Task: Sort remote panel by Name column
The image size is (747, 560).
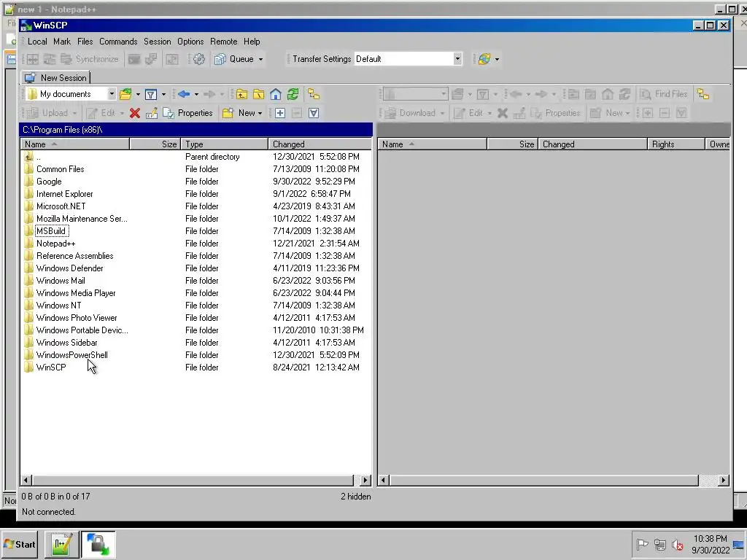Action: coord(432,144)
